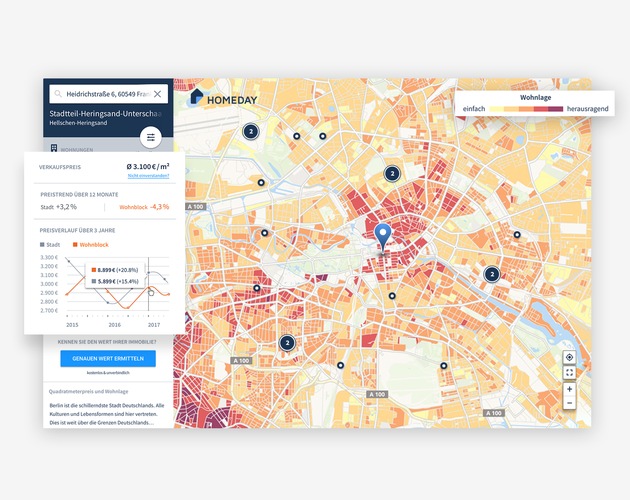Open the filter sliders button
Image resolution: width=630 pixels, height=500 pixels.
coord(151,137)
